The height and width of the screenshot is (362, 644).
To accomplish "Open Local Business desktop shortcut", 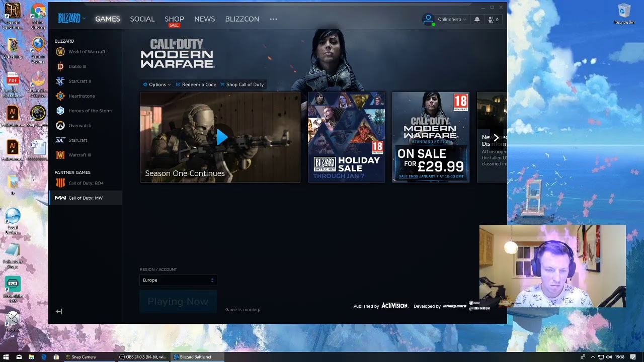I will pyautogui.click(x=13, y=221).
